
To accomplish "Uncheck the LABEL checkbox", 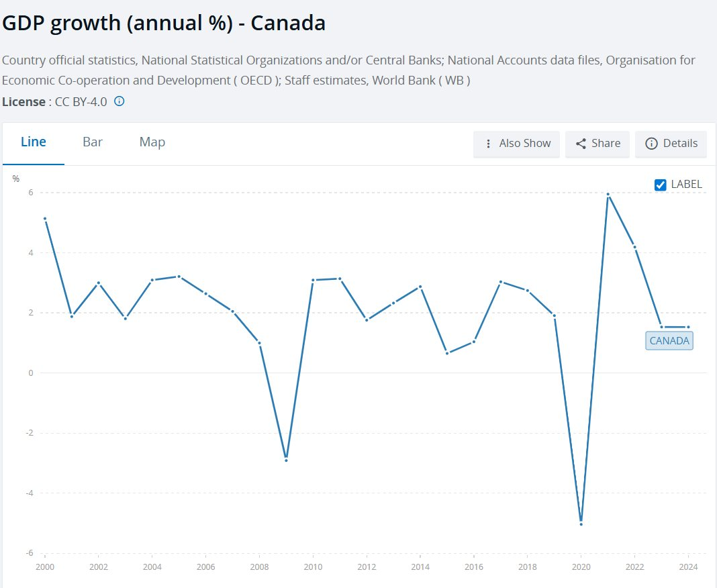I will [x=660, y=185].
